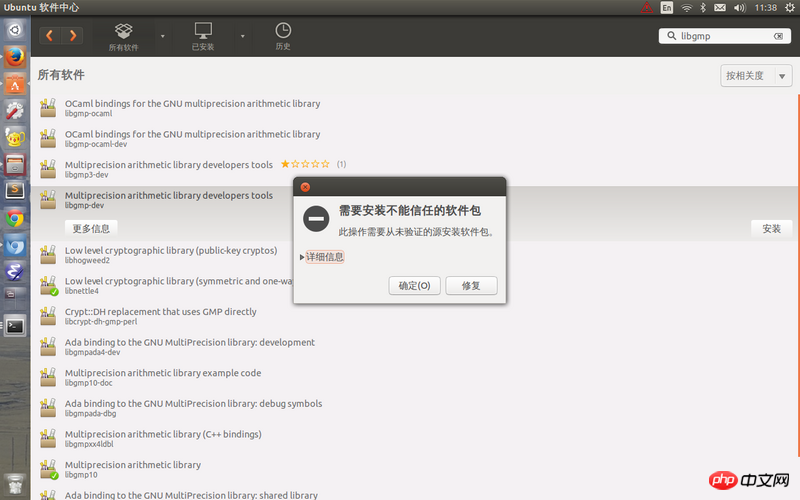Open System Settings from the dock
Image resolution: width=800 pixels, height=500 pixels.
pyautogui.click(x=15, y=111)
